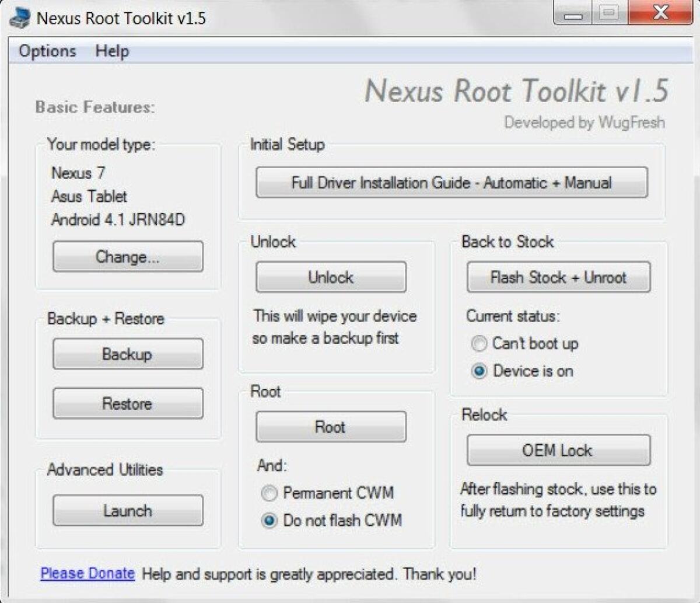Click the Change... button for model type

click(x=127, y=256)
